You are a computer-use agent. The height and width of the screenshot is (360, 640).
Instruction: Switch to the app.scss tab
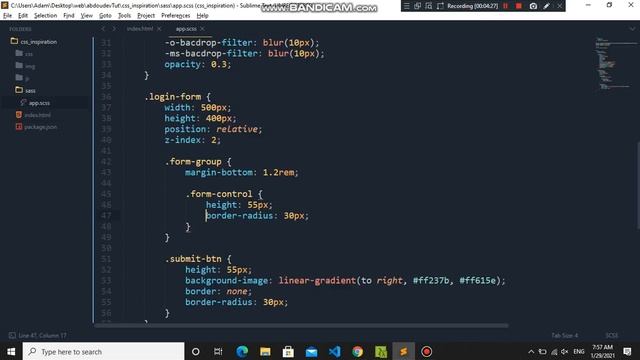[x=186, y=29]
